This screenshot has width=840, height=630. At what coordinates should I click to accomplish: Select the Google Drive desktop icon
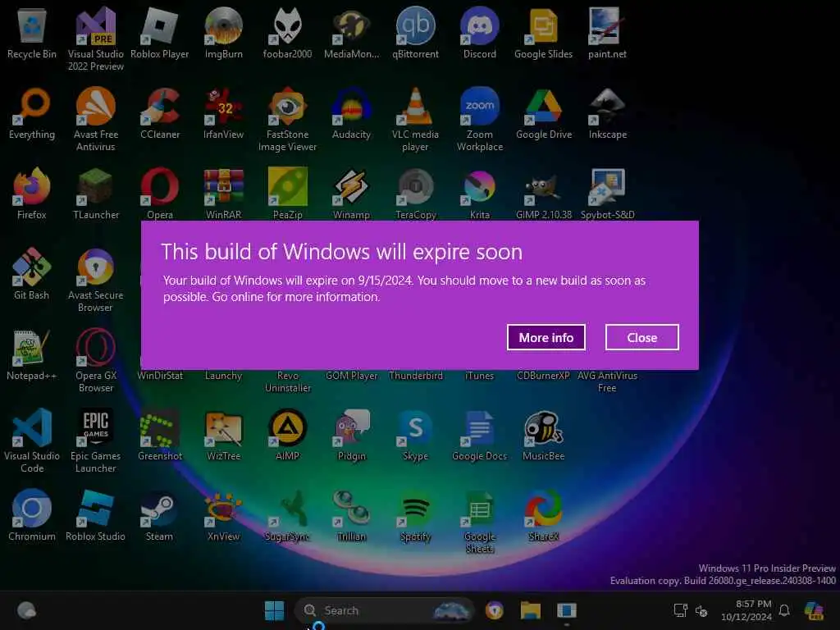tap(543, 113)
